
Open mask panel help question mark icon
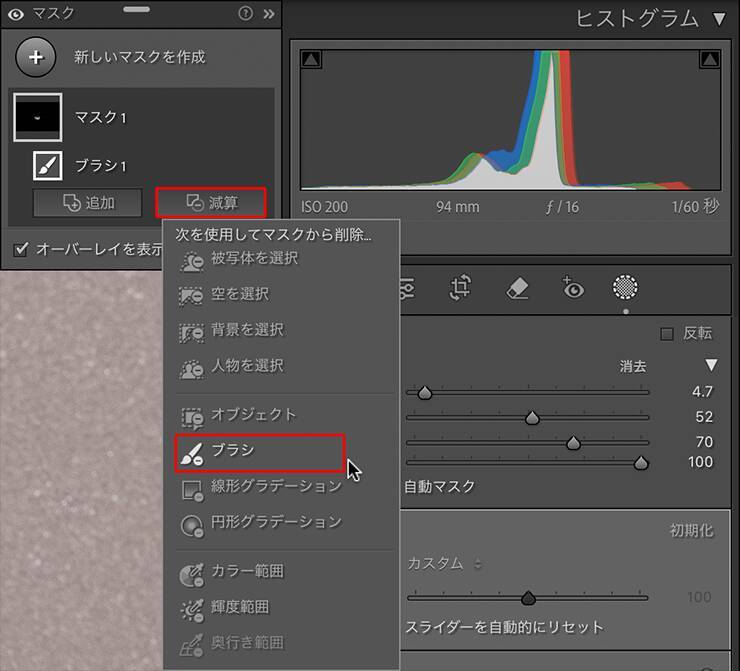(x=246, y=13)
